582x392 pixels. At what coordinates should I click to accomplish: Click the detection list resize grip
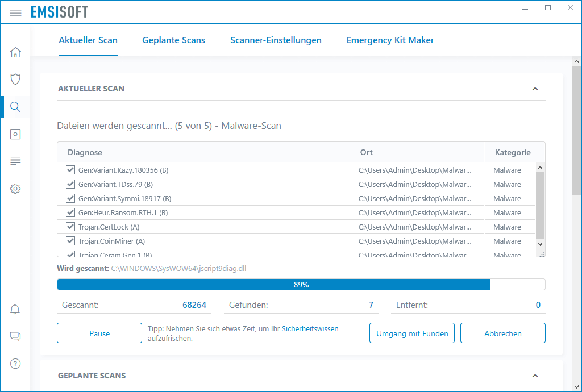point(542,255)
